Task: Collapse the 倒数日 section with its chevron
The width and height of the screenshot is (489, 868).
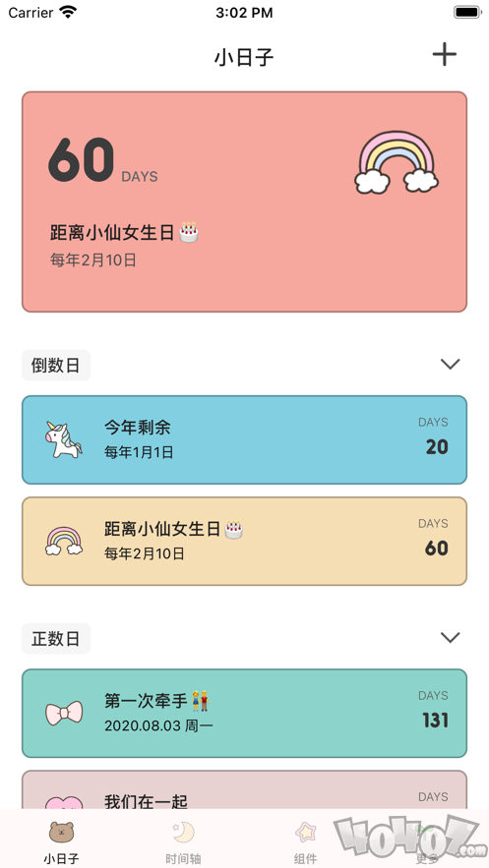Action: 450,365
